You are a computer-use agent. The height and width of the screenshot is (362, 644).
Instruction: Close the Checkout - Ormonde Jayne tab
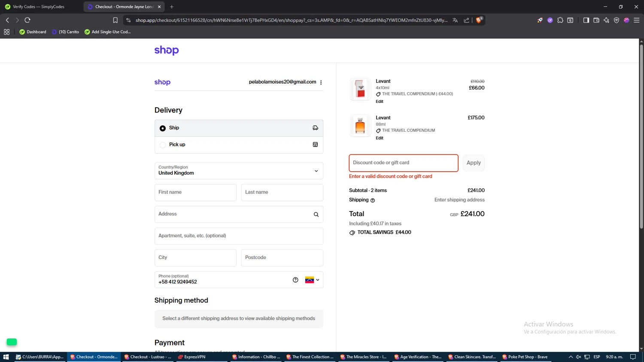coord(159,7)
